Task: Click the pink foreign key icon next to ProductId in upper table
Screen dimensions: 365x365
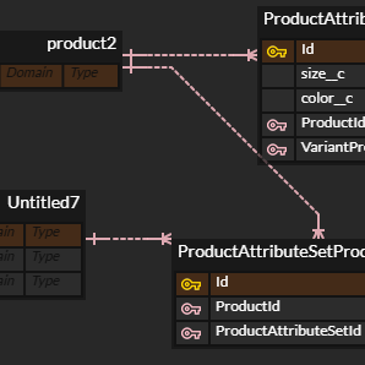Action: (x=277, y=125)
